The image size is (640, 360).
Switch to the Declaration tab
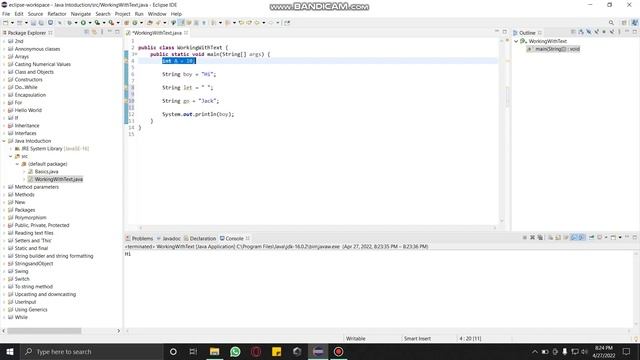[200, 238]
